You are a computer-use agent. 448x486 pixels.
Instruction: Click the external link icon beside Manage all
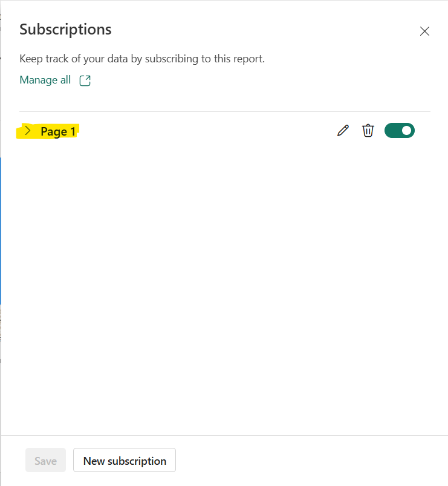point(85,79)
